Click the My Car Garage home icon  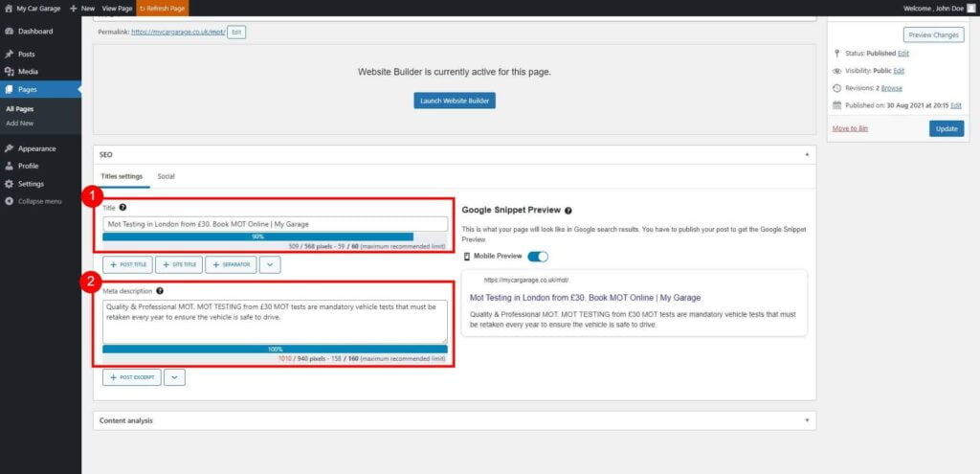pos(8,8)
